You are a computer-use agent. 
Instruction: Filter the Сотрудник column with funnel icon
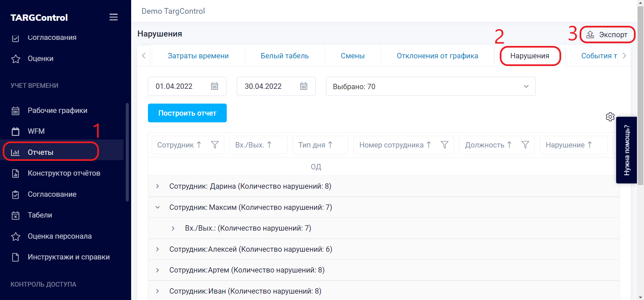(x=215, y=145)
